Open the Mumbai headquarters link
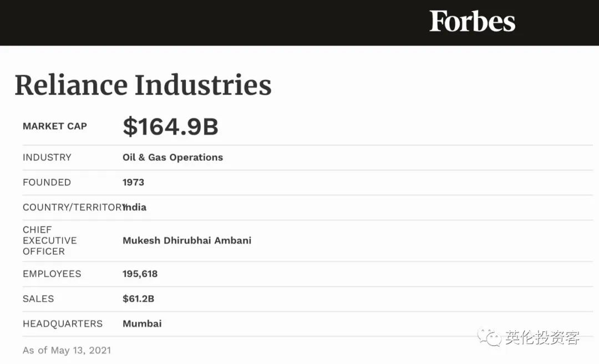 point(142,324)
